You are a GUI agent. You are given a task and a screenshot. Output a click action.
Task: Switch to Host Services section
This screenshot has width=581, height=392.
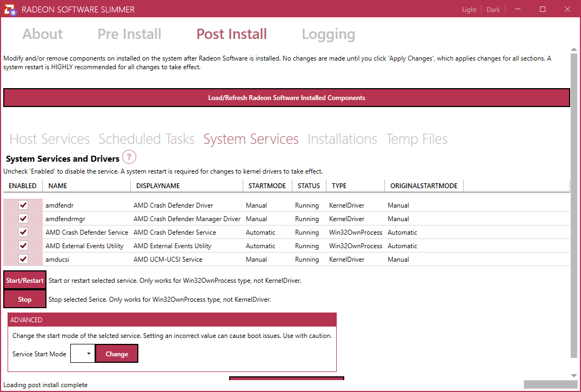point(49,139)
